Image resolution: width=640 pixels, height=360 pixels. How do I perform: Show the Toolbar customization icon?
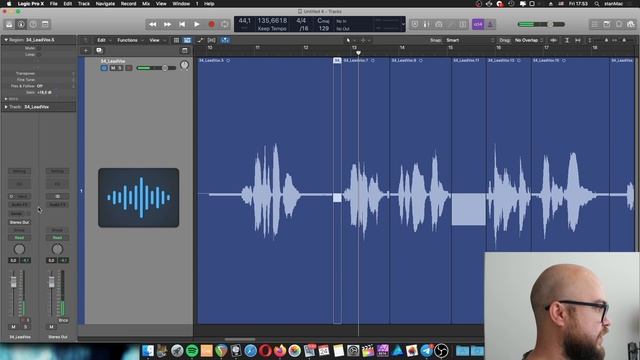tap(45, 24)
